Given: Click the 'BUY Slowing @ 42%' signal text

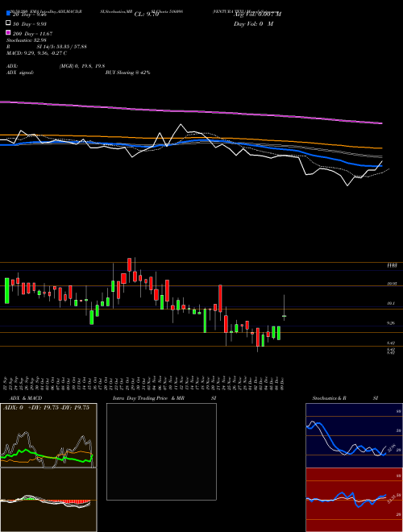Looking at the screenshot, I should tap(127, 73).
